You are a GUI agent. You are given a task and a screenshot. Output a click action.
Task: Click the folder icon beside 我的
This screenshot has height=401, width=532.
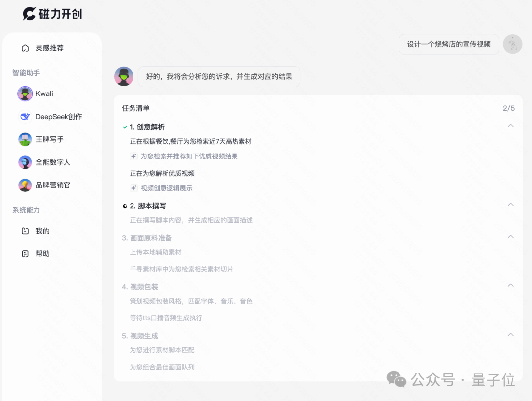[x=25, y=231]
